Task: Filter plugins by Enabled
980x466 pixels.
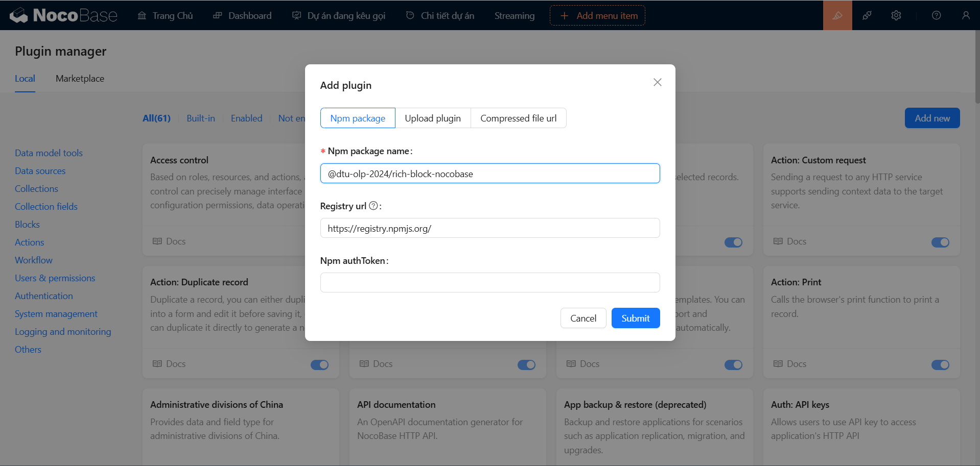Action: (x=246, y=118)
